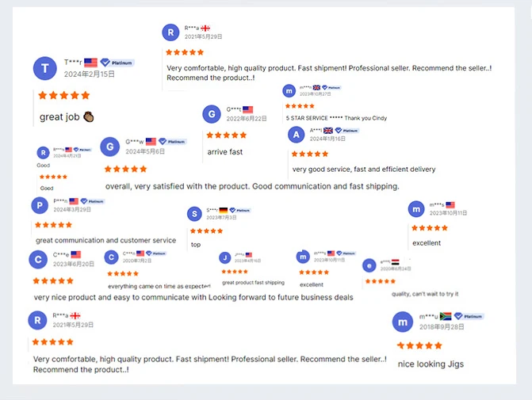Click the date 2022年6月22日
The image size is (532, 400).
click(x=246, y=118)
